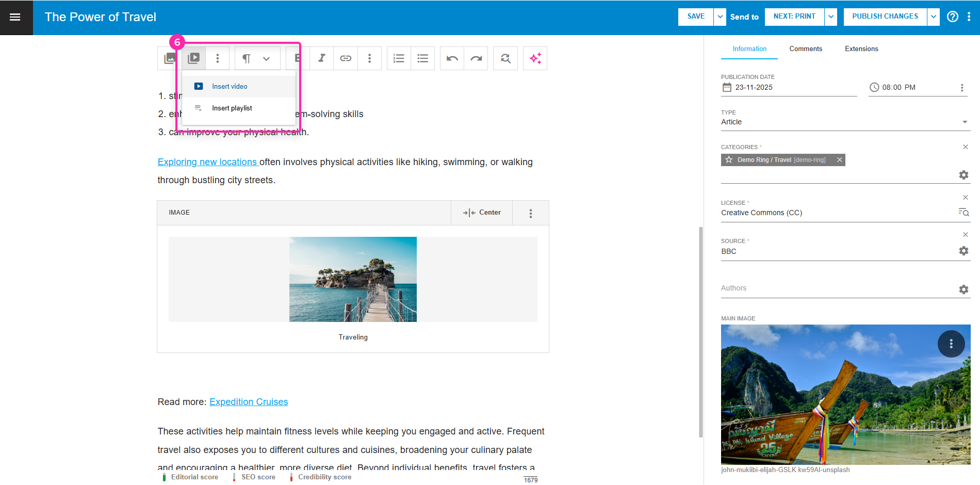Open the Type dropdown showing Article
Image resolution: width=980 pixels, height=485 pixels.
coord(845,122)
